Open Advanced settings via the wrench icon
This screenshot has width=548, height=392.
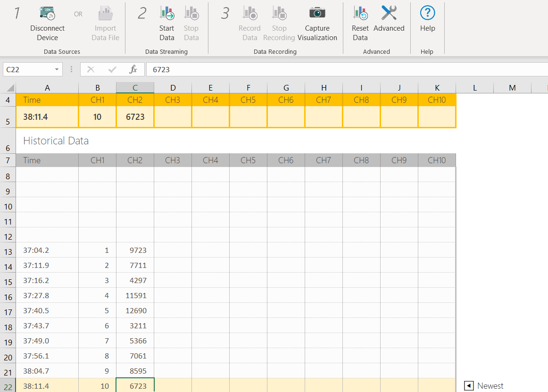tap(389, 13)
